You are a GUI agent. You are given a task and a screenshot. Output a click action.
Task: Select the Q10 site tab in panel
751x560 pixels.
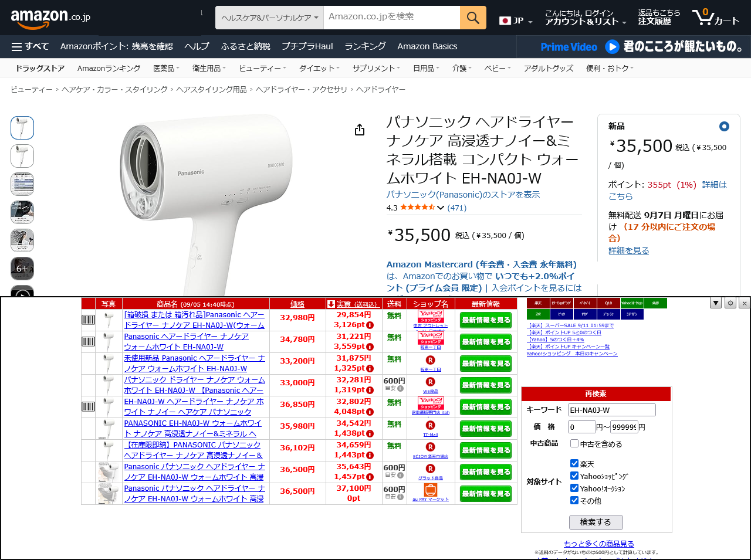pyautogui.click(x=608, y=303)
